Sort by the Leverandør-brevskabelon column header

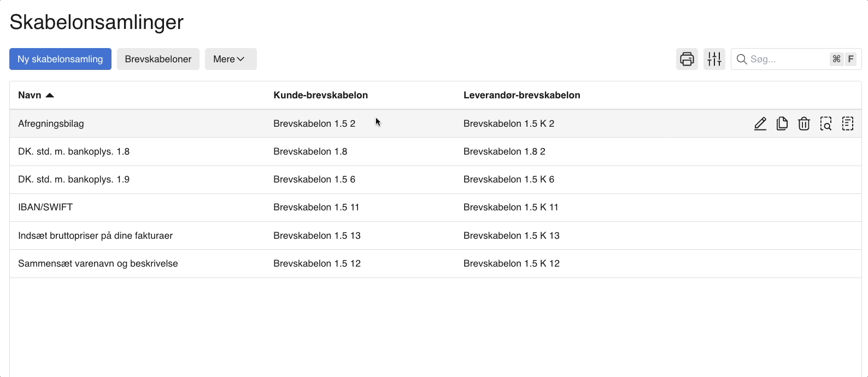point(522,95)
